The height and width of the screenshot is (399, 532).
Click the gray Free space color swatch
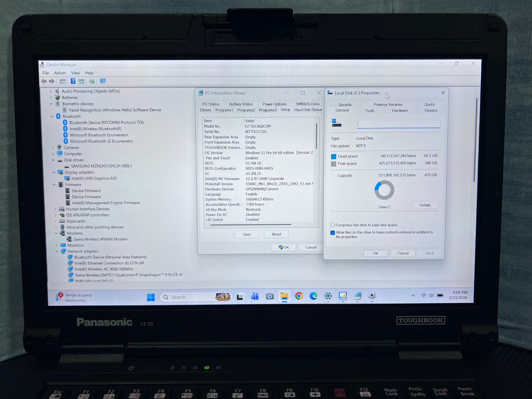(333, 164)
